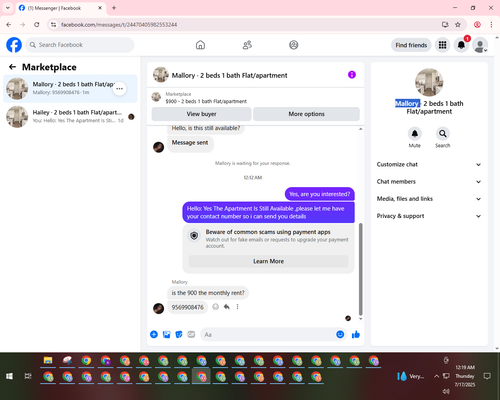Open Chrome three-dot menu
This screenshot has height=400, width=500.
491,25
